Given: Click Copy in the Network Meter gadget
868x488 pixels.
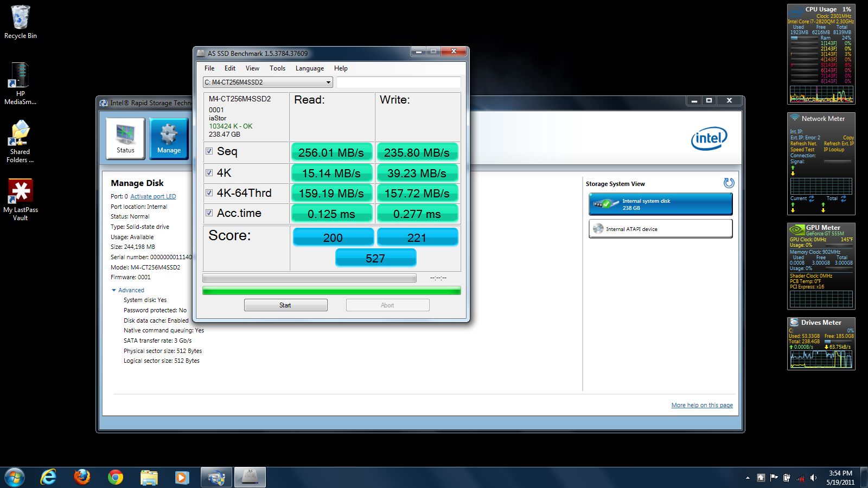Looking at the screenshot, I should point(848,138).
